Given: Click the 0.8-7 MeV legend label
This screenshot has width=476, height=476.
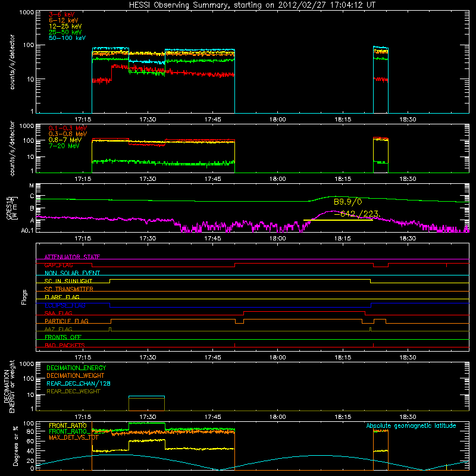Looking at the screenshot, I should [x=65, y=140].
